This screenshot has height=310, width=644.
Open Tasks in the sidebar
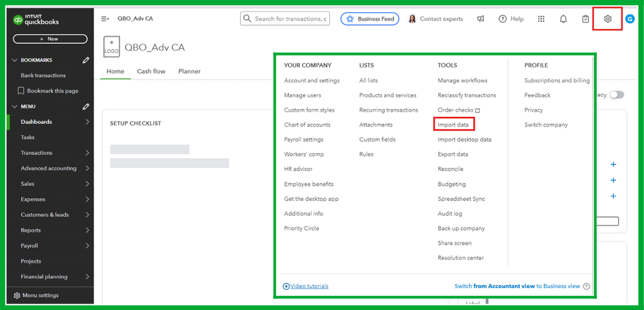click(x=28, y=138)
